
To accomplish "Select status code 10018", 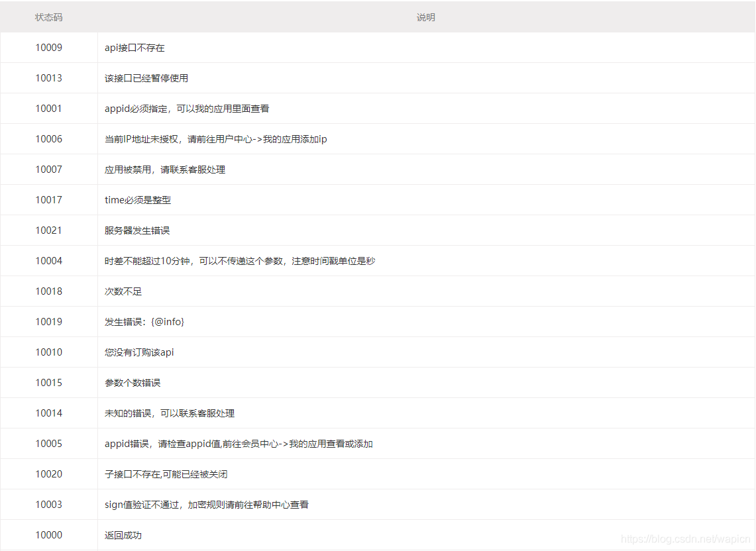I will (48, 291).
